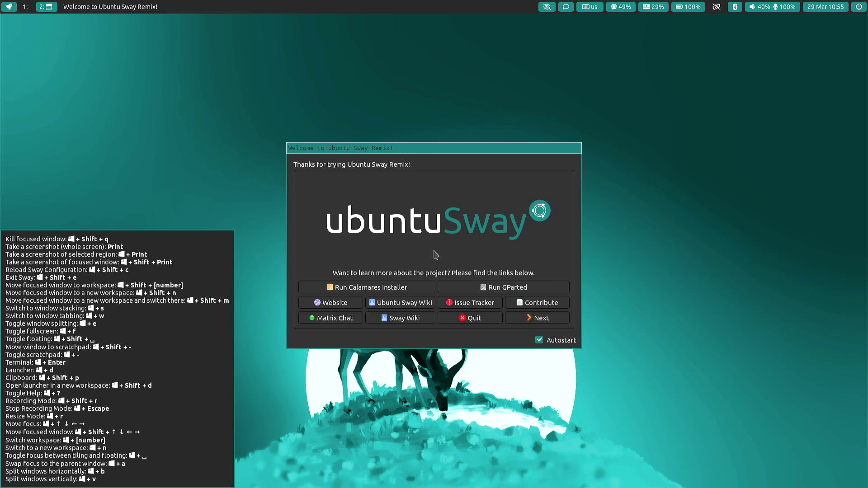Click the Run Calamares Installer button
Screen dimensions: 868x488
click(x=367, y=286)
